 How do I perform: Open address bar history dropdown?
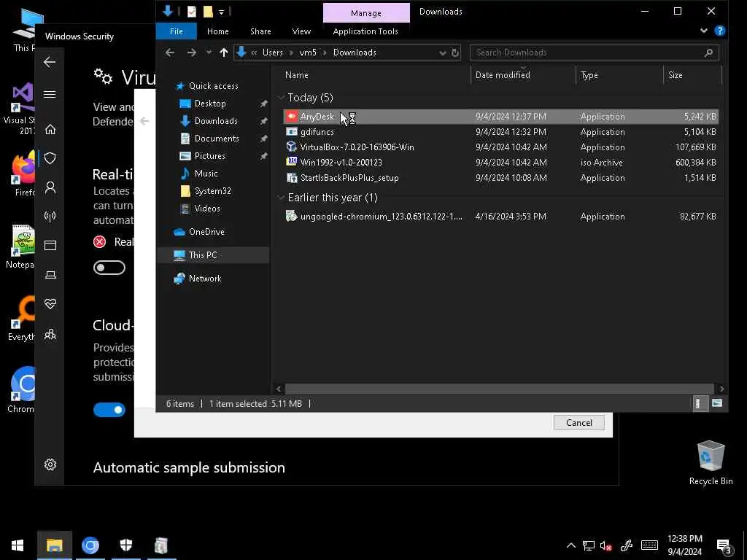[x=443, y=52]
